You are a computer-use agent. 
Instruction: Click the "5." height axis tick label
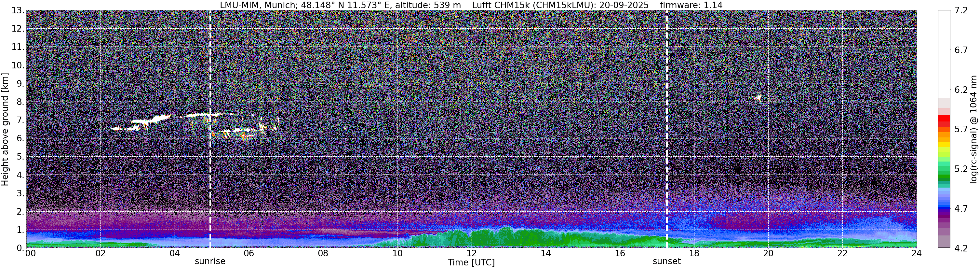(x=20, y=157)
